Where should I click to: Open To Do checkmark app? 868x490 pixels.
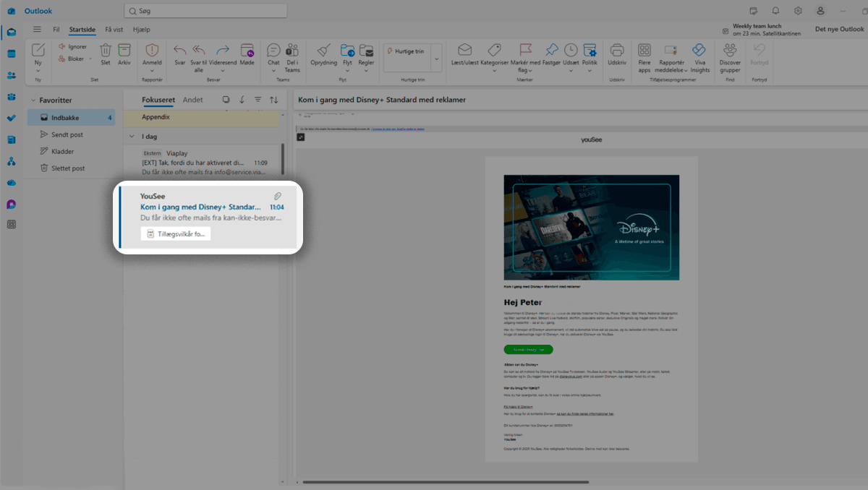point(11,118)
